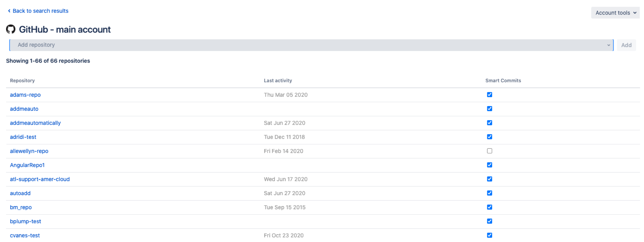Toggle Smart Commits for cvanes-test
The image size is (644, 242).
pyautogui.click(x=490, y=235)
